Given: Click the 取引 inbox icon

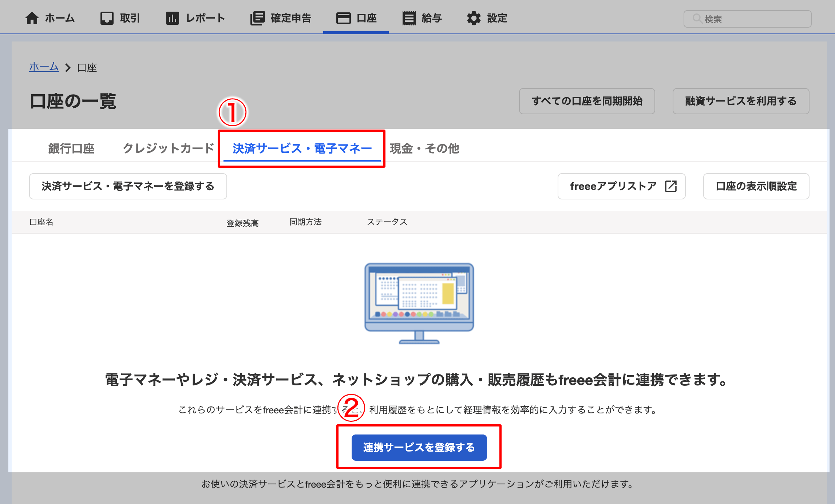Looking at the screenshot, I should 107,18.
